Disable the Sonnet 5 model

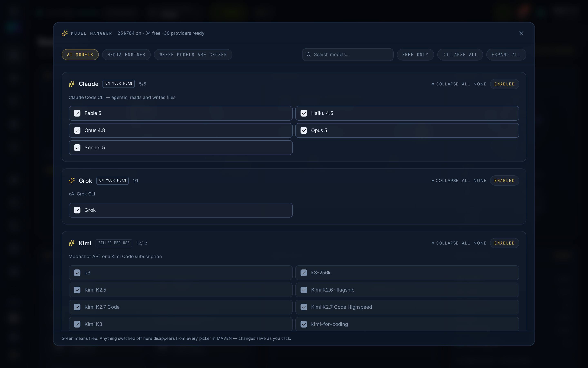pos(77,148)
